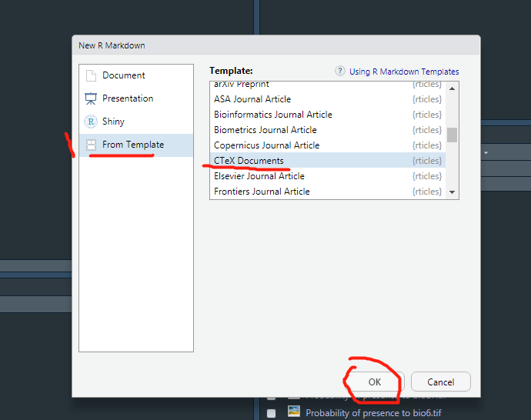
Task: Click the template list scroll up arrow
Action: 452,88
